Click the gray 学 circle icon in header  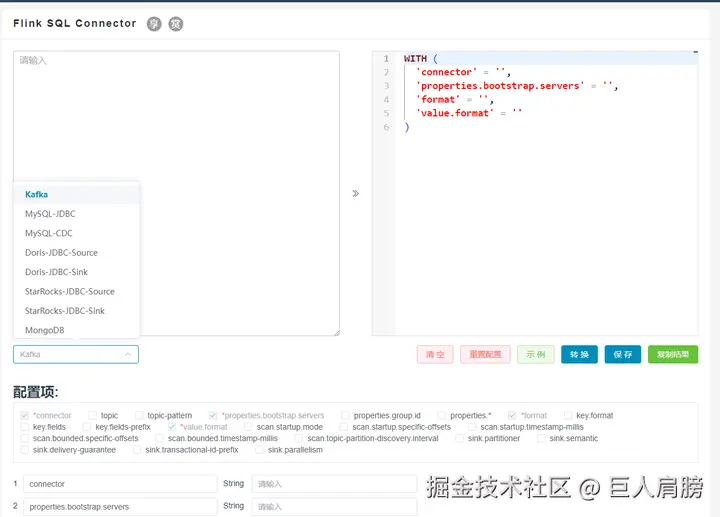point(154,24)
